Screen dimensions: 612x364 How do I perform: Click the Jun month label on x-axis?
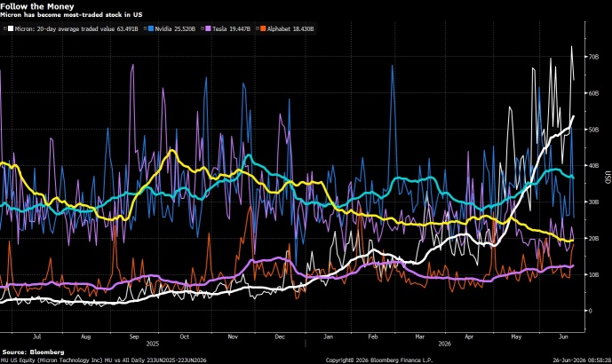point(563,336)
